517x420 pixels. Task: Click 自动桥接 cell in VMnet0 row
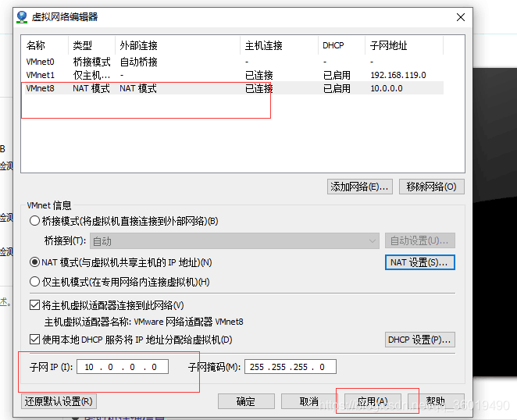tap(138, 62)
